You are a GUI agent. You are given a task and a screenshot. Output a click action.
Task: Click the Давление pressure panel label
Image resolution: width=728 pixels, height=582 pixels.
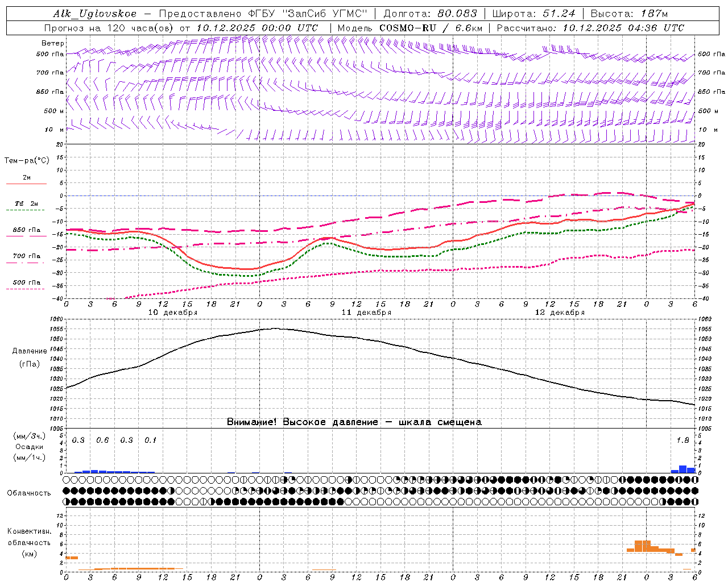tap(30, 351)
